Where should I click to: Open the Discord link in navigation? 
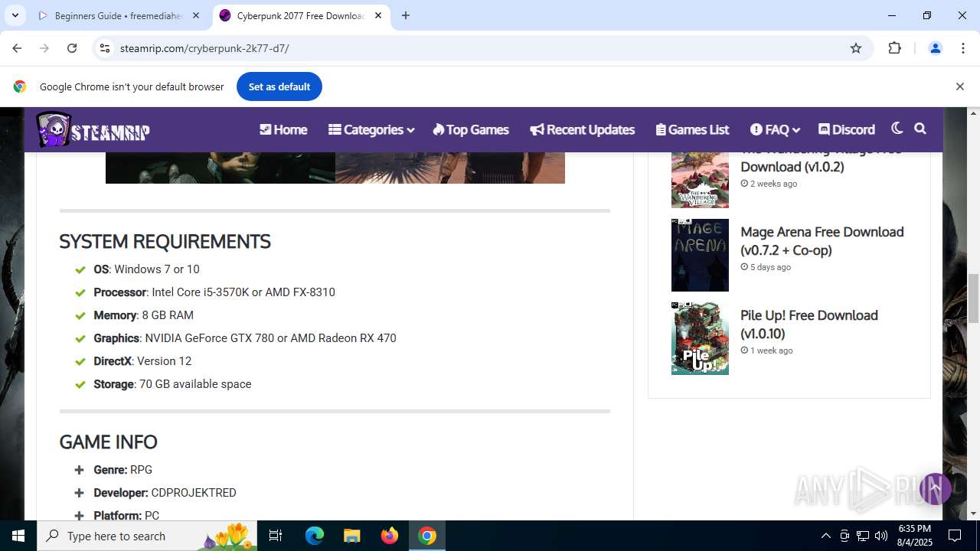pos(847,129)
